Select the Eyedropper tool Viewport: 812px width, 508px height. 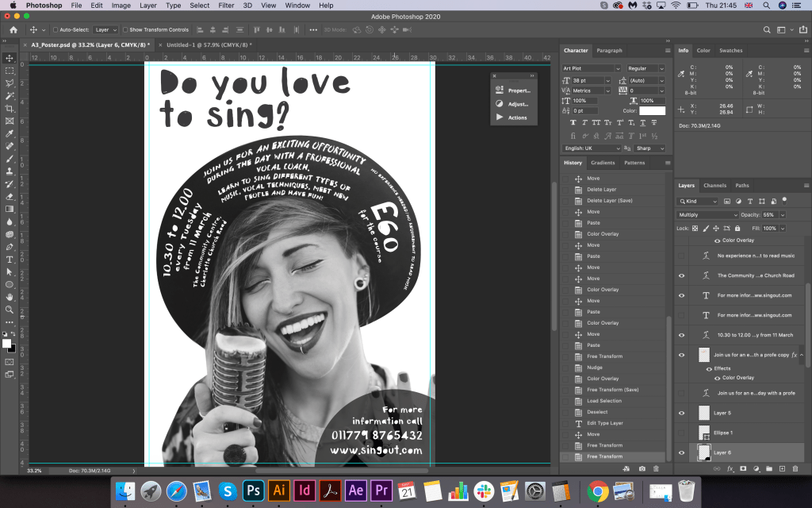[10, 133]
